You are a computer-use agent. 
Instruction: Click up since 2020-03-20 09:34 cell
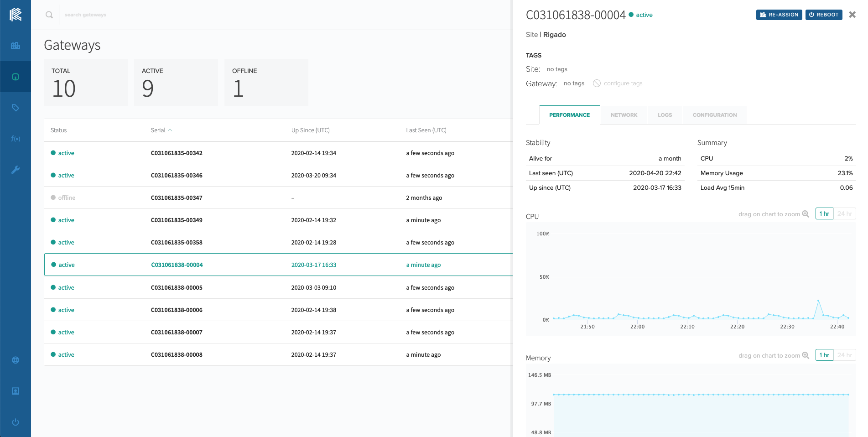click(x=313, y=175)
